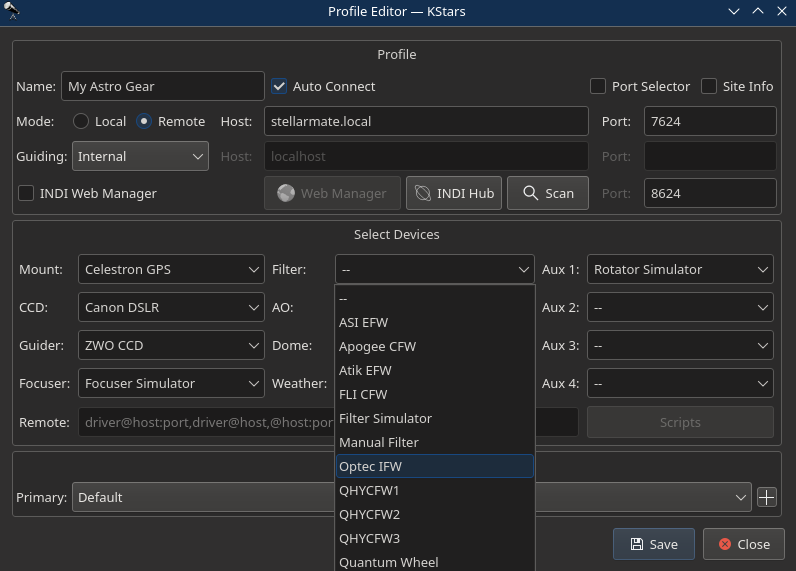Select the Local mode radio button

(81, 121)
